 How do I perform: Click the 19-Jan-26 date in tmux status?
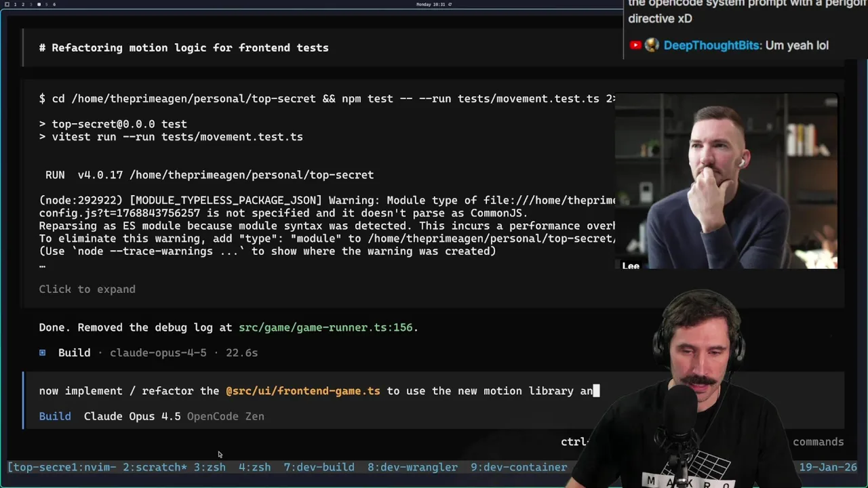[828, 467]
